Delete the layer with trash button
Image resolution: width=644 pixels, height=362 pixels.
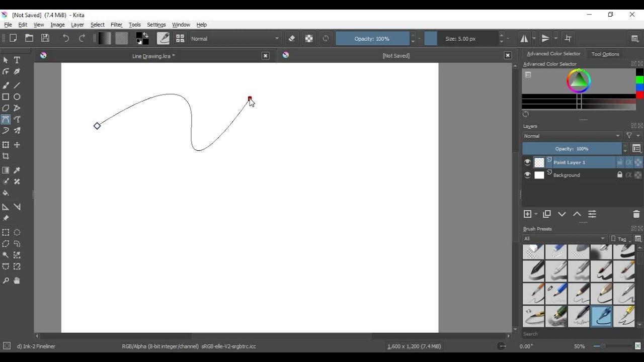point(636,214)
